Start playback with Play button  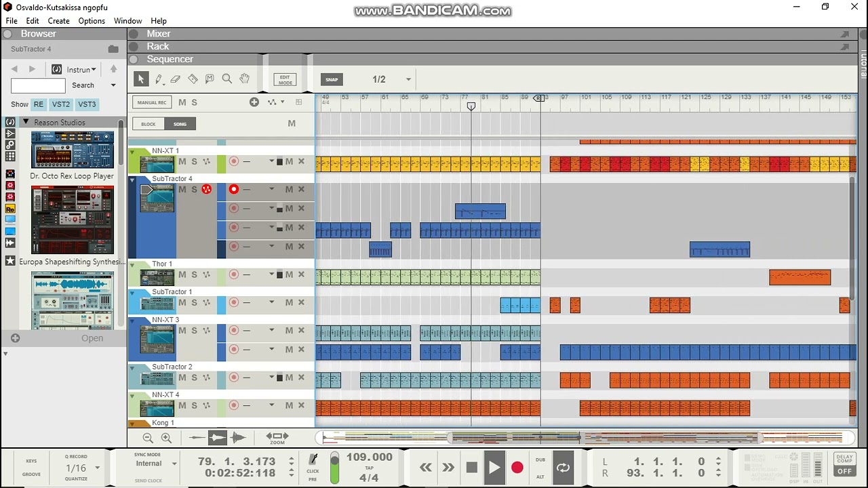494,468
